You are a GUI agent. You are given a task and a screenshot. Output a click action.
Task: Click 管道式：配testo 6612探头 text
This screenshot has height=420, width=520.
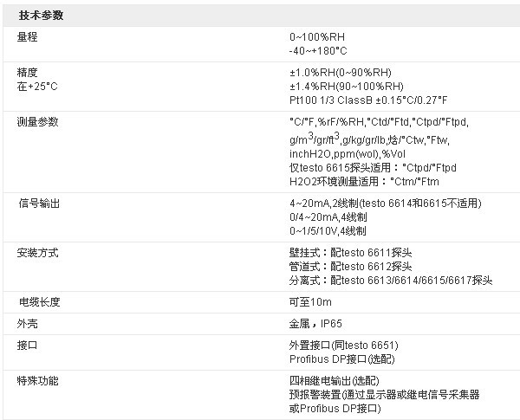tap(351, 267)
